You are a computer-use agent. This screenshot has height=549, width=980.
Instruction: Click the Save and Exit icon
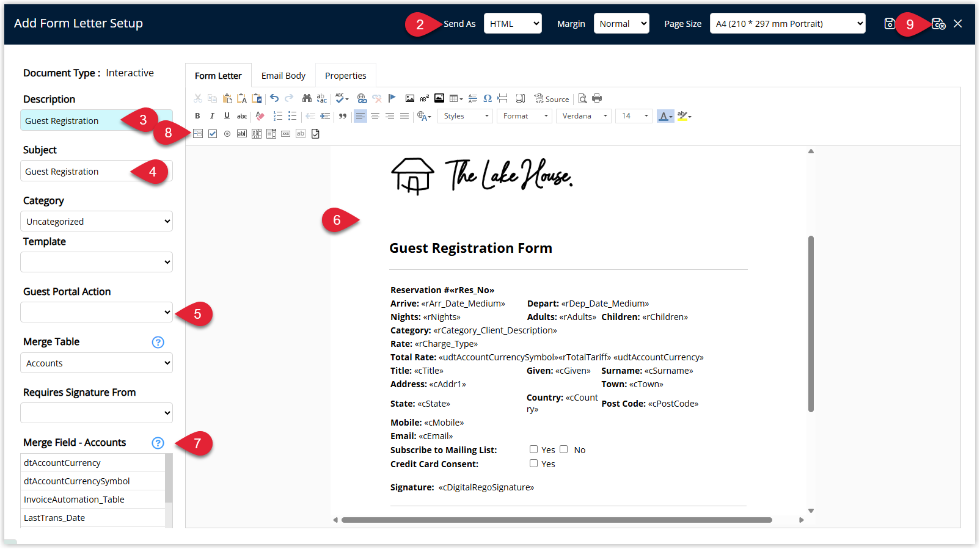938,24
